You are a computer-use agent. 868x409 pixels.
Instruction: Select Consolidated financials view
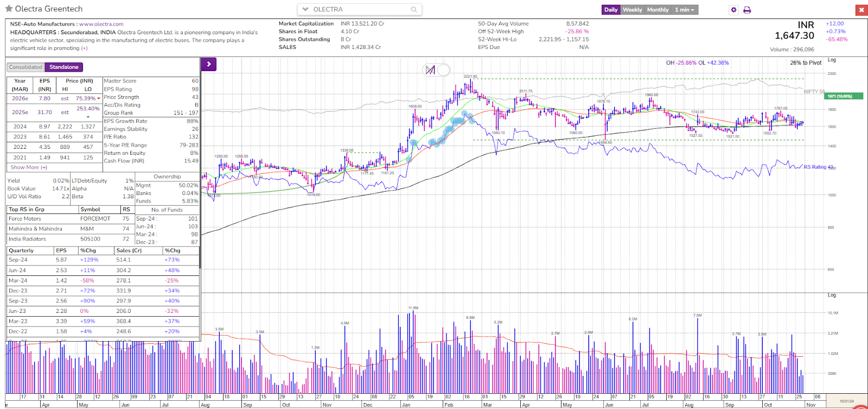tap(25, 67)
